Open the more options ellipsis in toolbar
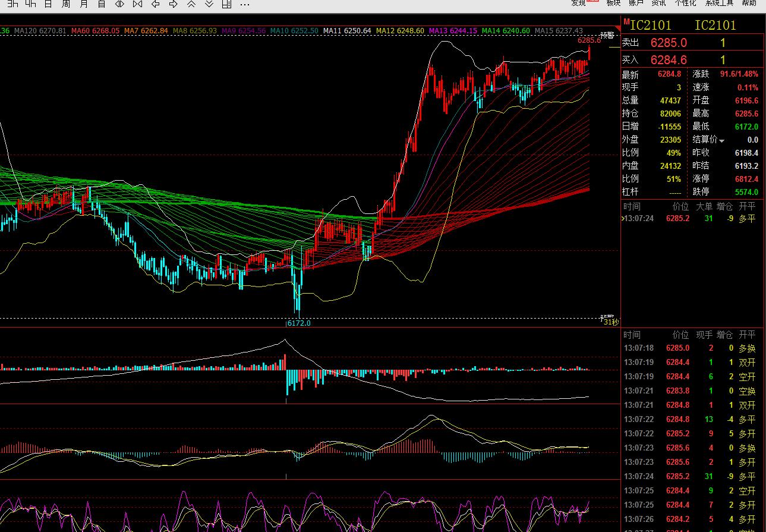This screenshot has width=766, height=532. point(244,4)
